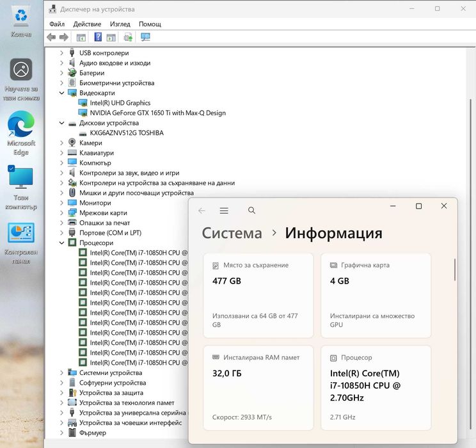Select the Портове (COM и LPT) item
This screenshot has width=476, height=448.
tap(110, 233)
